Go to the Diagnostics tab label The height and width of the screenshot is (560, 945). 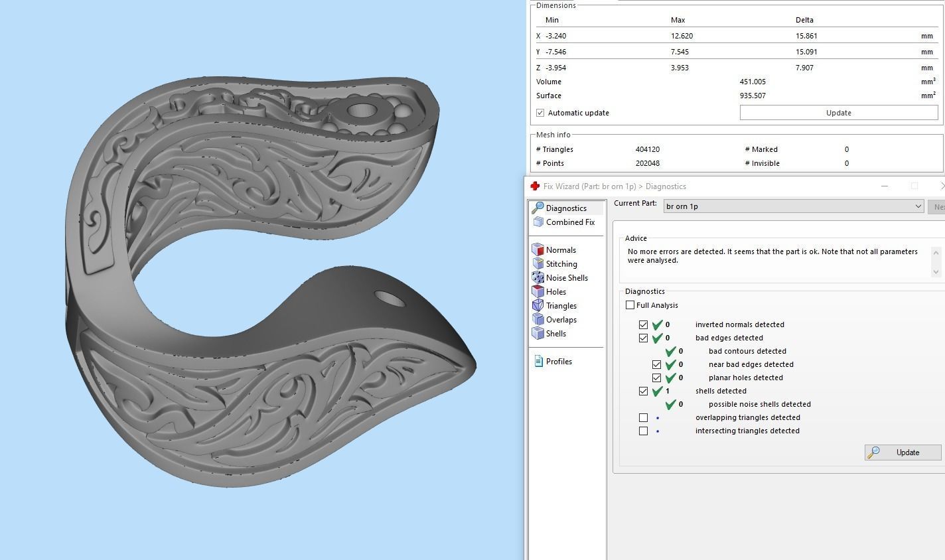click(566, 208)
